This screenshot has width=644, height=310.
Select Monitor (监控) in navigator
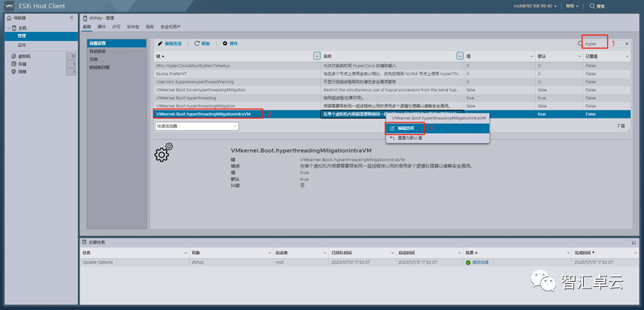41,45
